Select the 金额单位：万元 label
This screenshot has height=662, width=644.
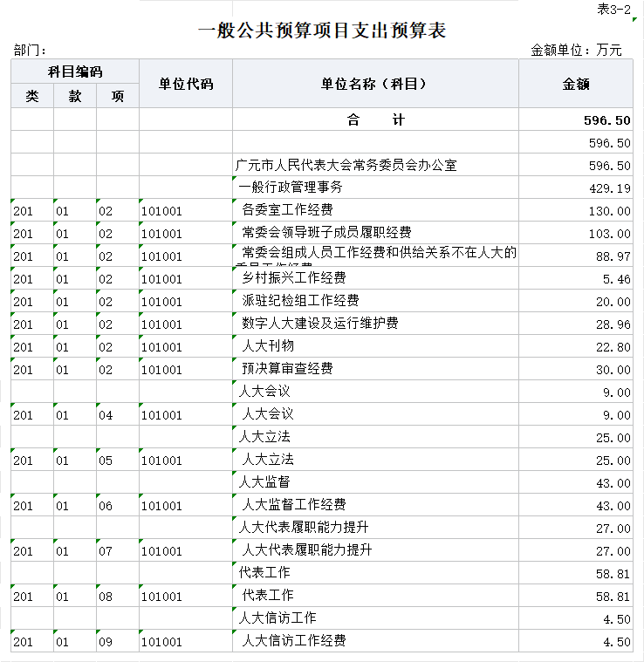click(576, 51)
